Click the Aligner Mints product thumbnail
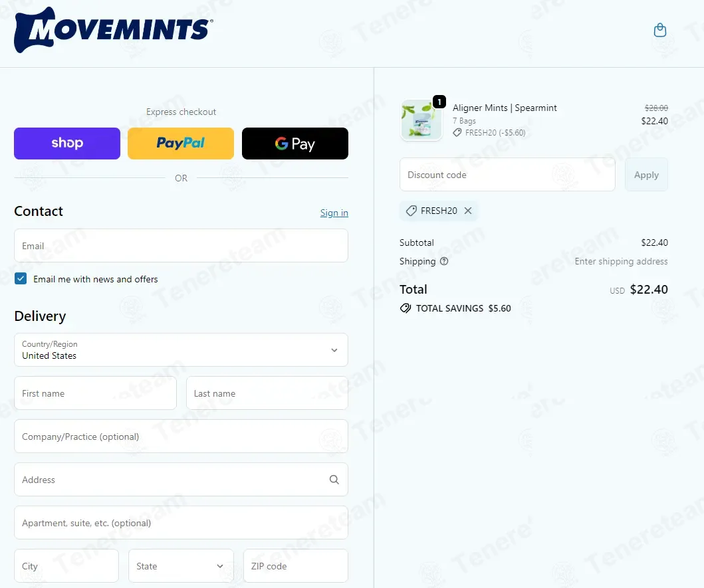704x588 pixels. pos(421,120)
